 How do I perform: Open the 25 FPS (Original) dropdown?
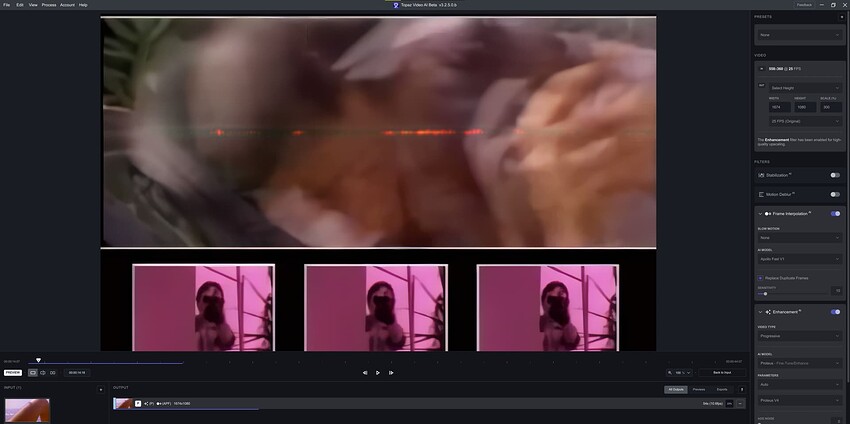point(805,121)
